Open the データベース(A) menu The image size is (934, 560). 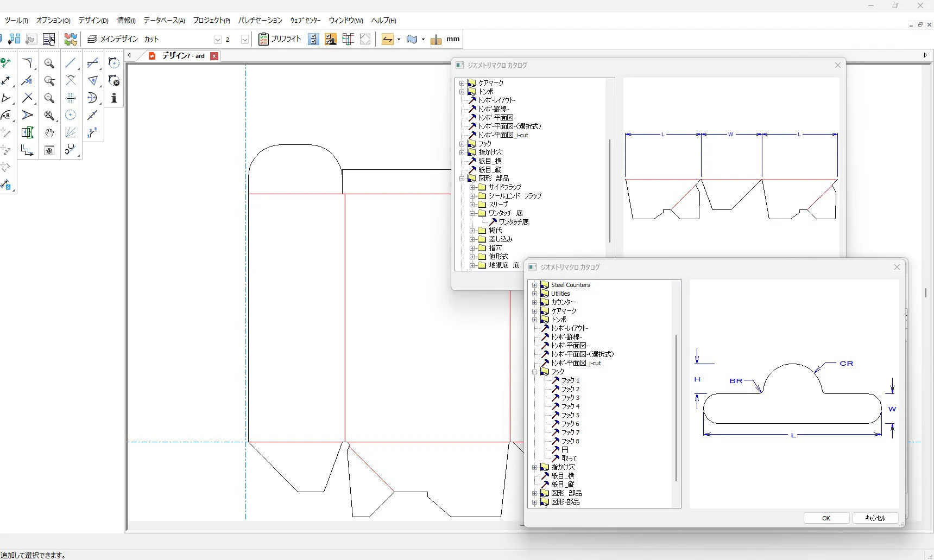click(x=164, y=21)
